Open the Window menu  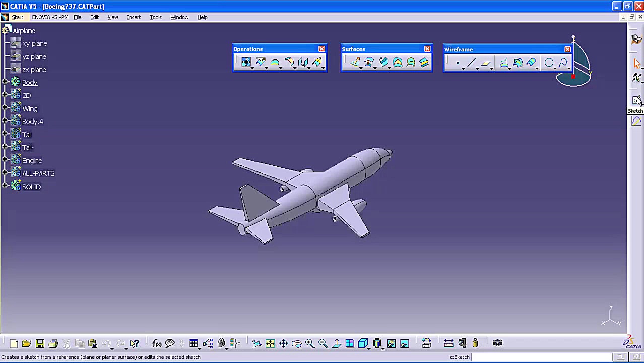click(179, 17)
